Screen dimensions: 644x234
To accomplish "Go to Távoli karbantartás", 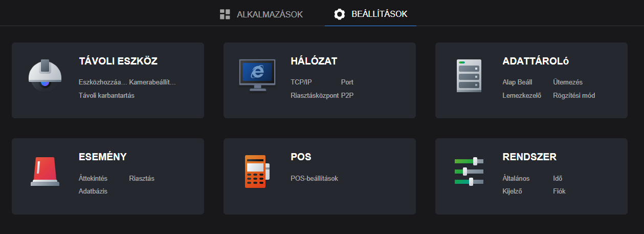I will pyautogui.click(x=106, y=95).
